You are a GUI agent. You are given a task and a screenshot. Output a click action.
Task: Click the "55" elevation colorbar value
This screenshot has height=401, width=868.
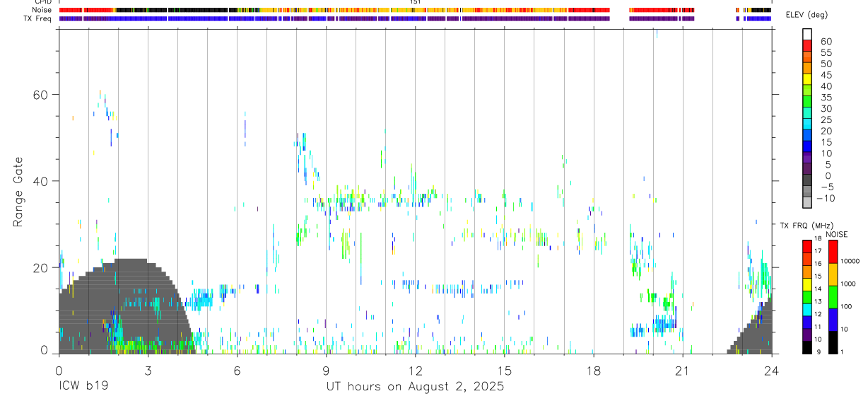coord(826,52)
